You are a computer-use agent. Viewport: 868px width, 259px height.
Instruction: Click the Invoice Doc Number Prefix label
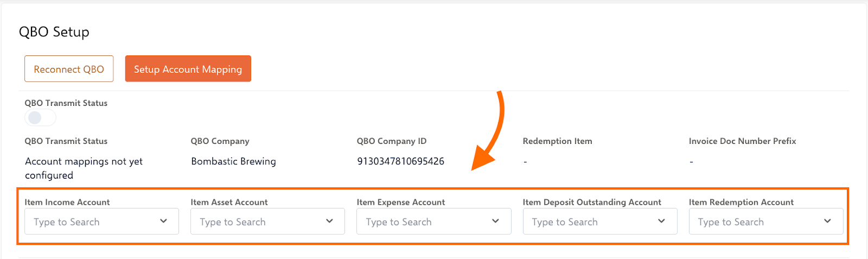tap(742, 141)
